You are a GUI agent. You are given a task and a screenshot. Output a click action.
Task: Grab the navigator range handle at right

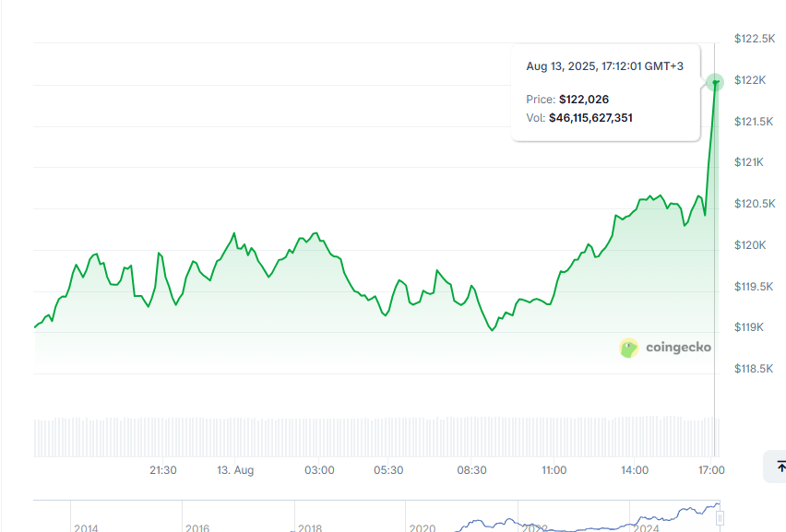tap(720, 518)
